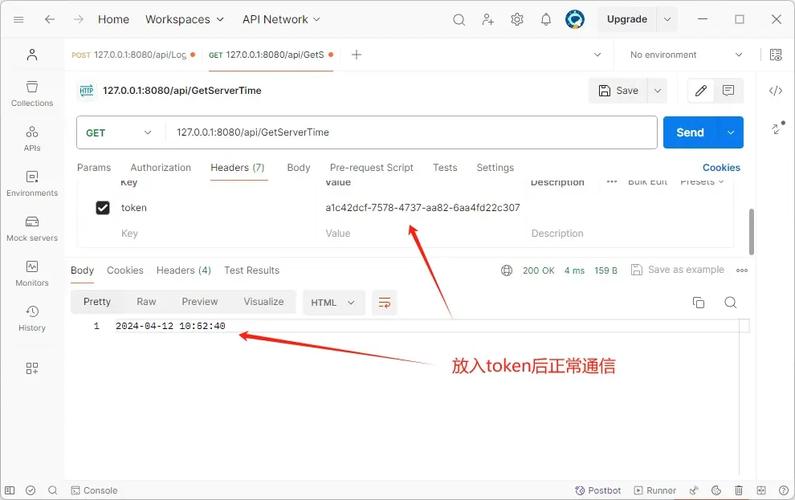The width and height of the screenshot is (795, 500).
Task: Open the Monitors sidebar panel
Action: tap(32, 274)
